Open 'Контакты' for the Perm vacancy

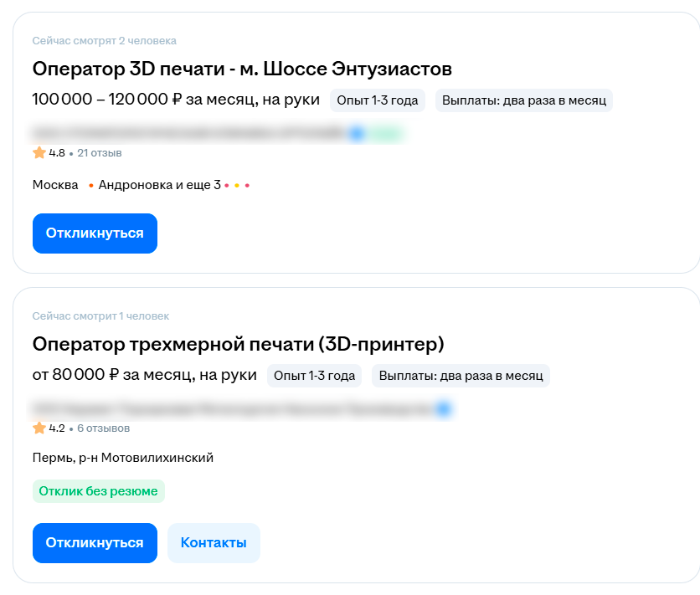point(214,543)
